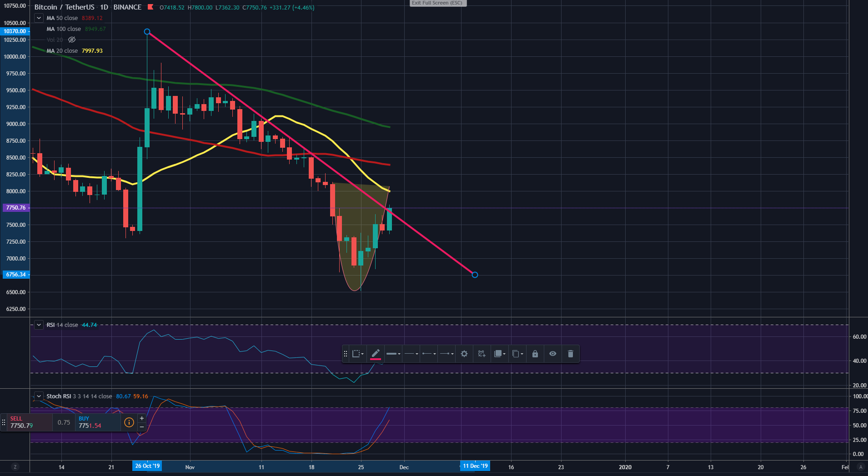
Task: Click the Z timezone button
Action: (15, 467)
